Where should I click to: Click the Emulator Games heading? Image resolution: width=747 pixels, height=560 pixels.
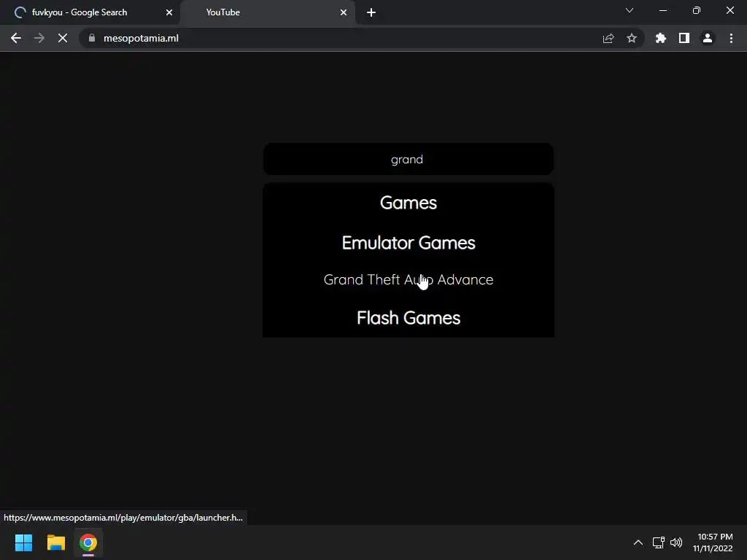pos(409,243)
